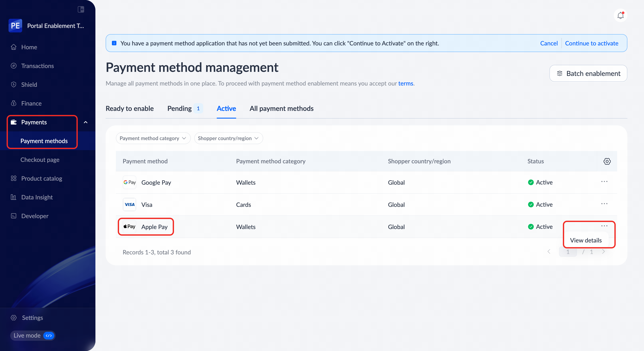
Task: Click the Pending count badge 1
Action: [x=198, y=109]
